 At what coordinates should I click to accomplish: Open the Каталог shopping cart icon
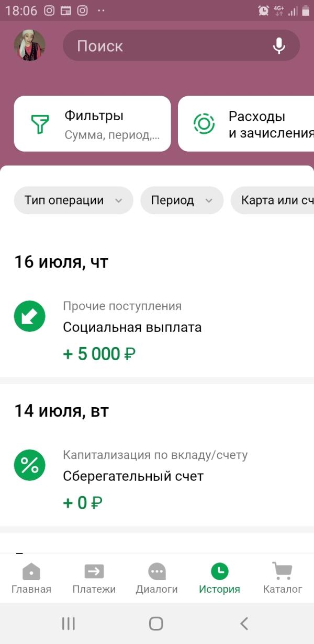283,571
